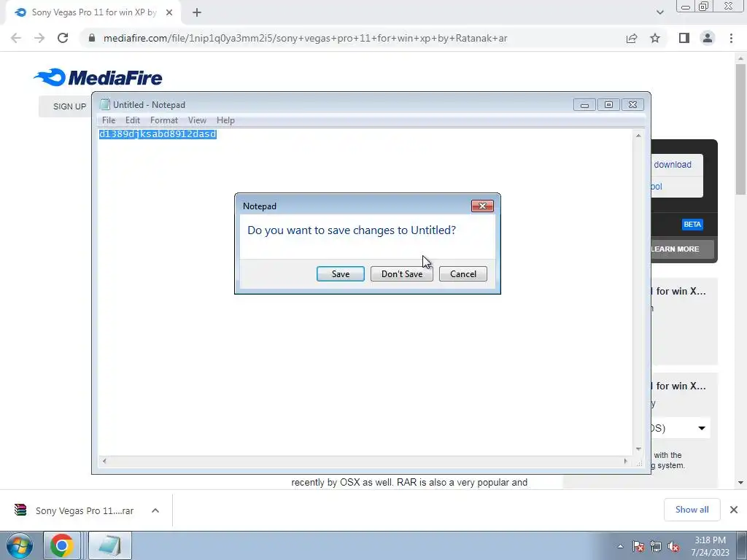Minimize the Untitled Notepad window
The height and width of the screenshot is (560, 747).
(584, 105)
